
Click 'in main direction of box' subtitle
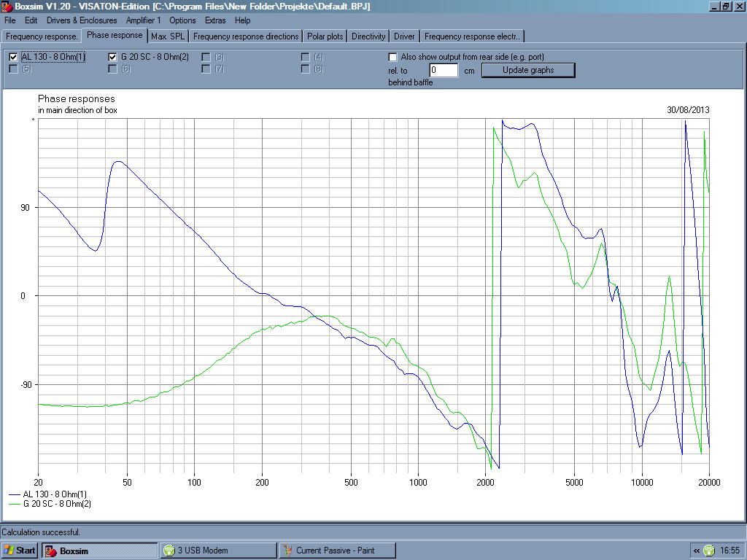pyautogui.click(x=77, y=111)
